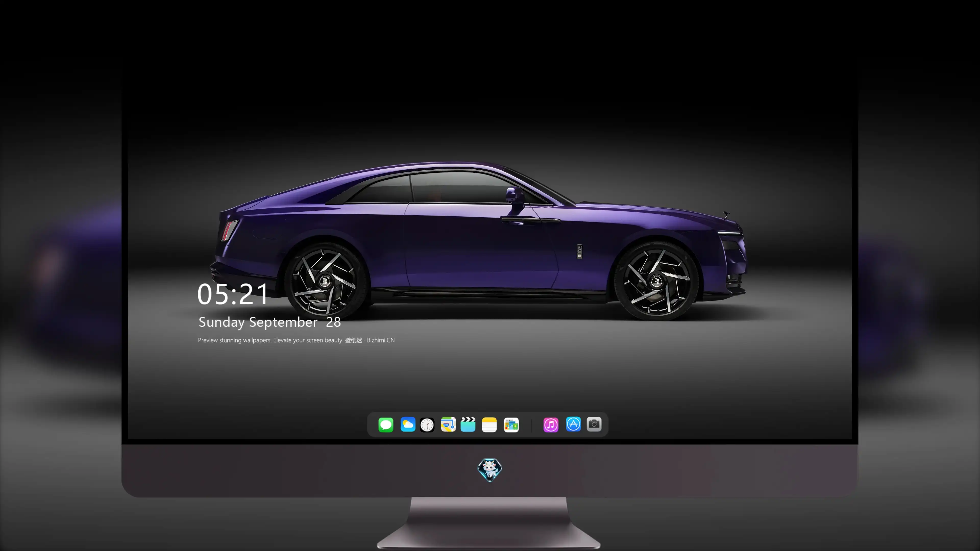Open the gray Camera app
980x551 pixels.
pos(594,424)
